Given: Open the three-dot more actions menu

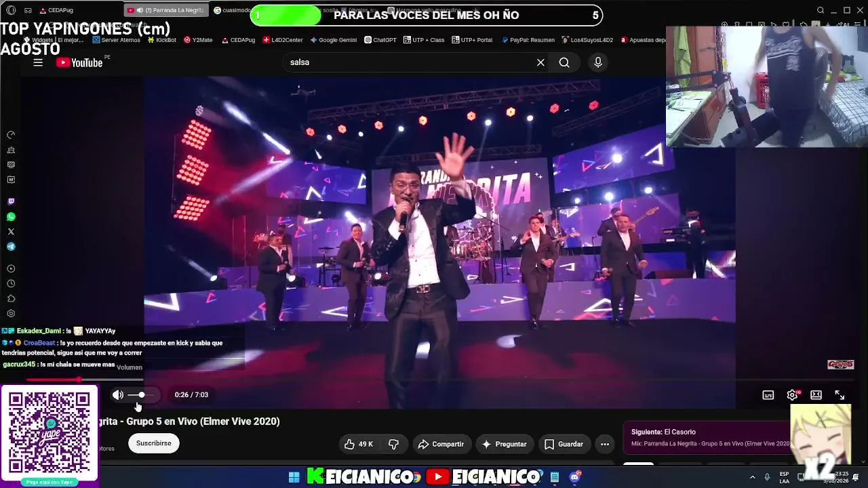Looking at the screenshot, I should coord(605,444).
